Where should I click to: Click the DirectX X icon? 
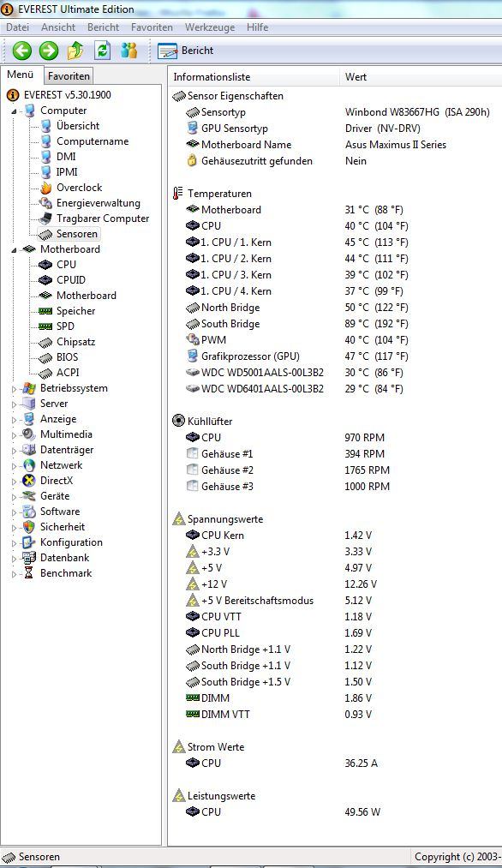point(29,481)
